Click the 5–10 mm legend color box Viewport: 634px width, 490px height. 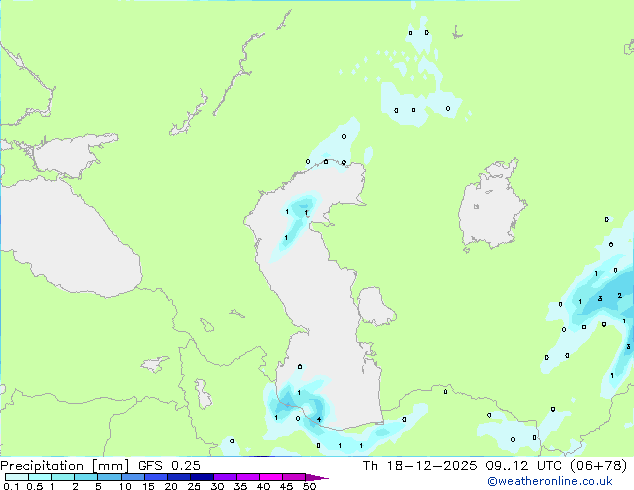click(109, 477)
